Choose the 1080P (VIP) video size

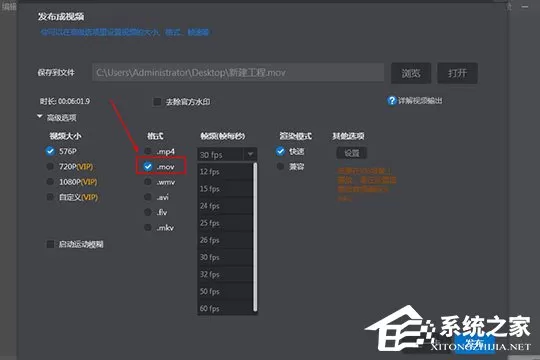coord(50,182)
